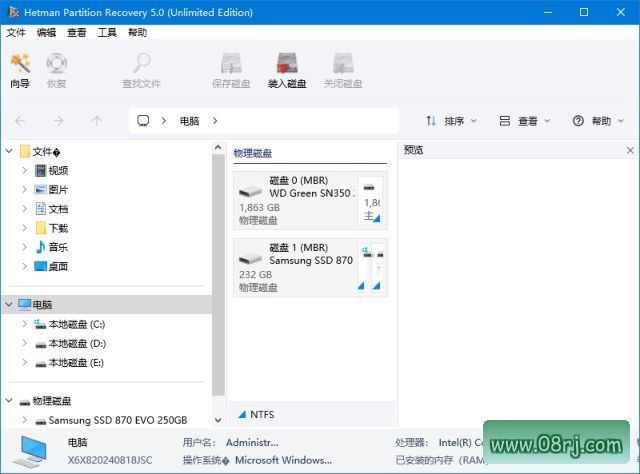The height and width of the screenshot is (474, 640).
Task: Click the 物理磁盘 section header
Action: click(253, 153)
